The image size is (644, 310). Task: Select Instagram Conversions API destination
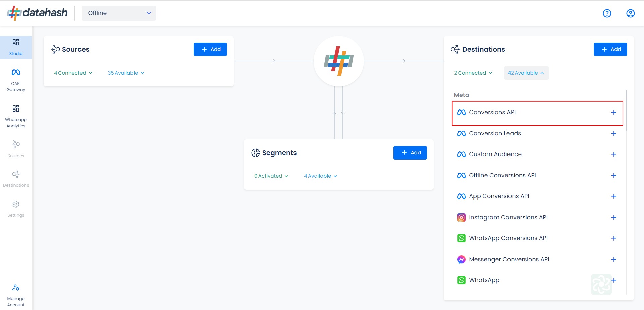pos(537,218)
